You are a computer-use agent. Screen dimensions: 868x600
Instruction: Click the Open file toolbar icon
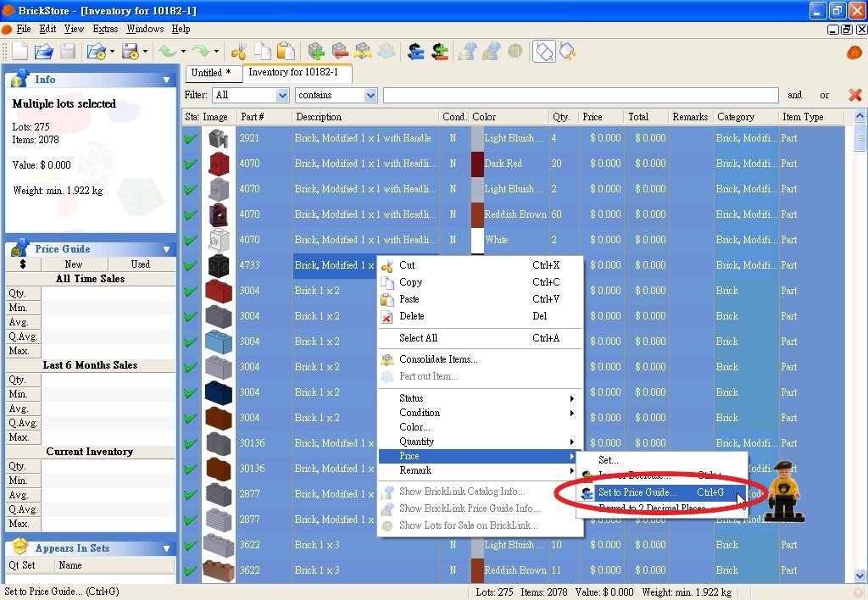pyautogui.click(x=44, y=52)
